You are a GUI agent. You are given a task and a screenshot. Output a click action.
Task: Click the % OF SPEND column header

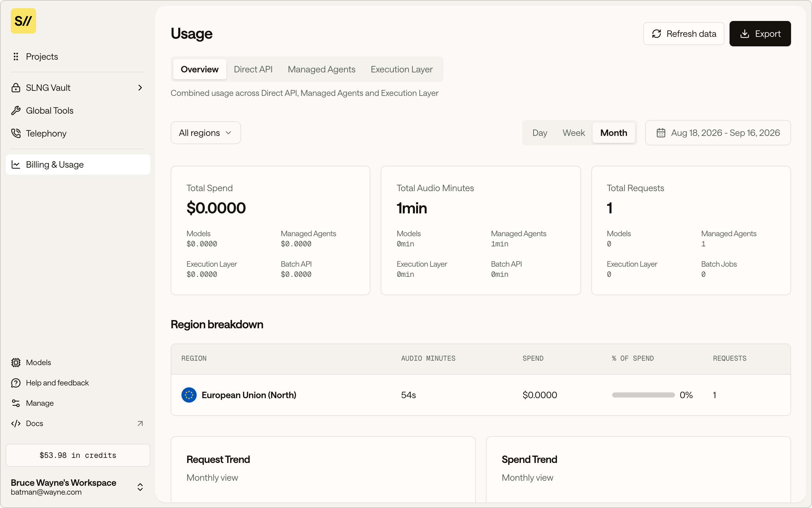633,358
